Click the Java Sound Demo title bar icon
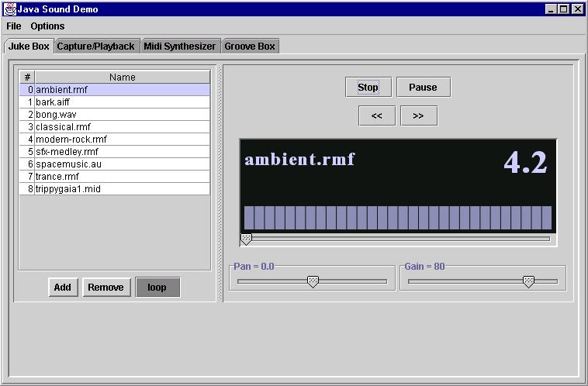The width and height of the screenshot is (588, 386). (x=10, y=9)
